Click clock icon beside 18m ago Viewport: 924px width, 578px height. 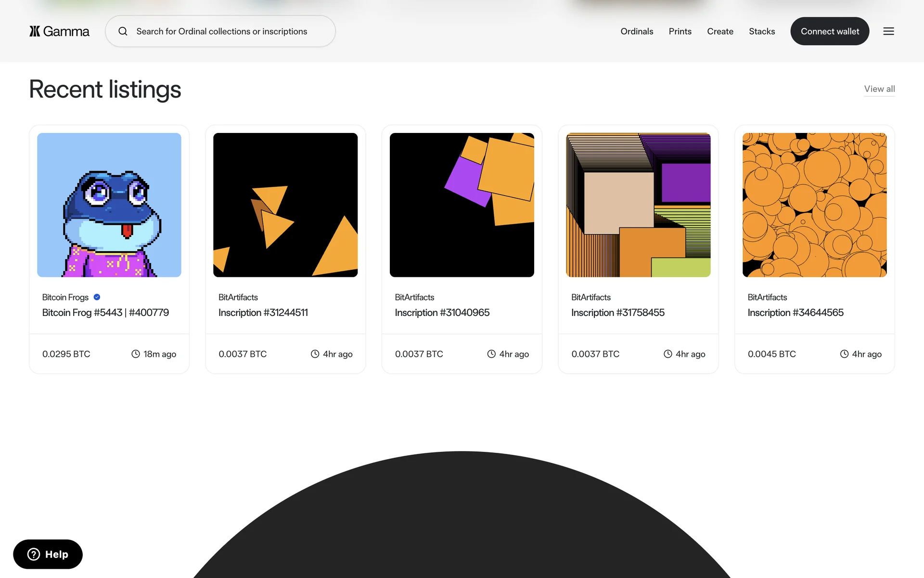[136, 354]
